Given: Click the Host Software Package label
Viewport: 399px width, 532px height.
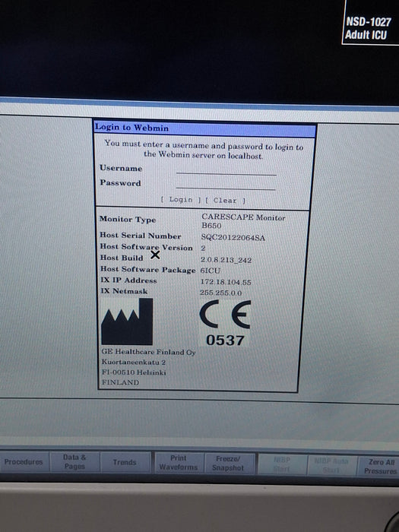Looking at the screenshot, I should 148,269.
